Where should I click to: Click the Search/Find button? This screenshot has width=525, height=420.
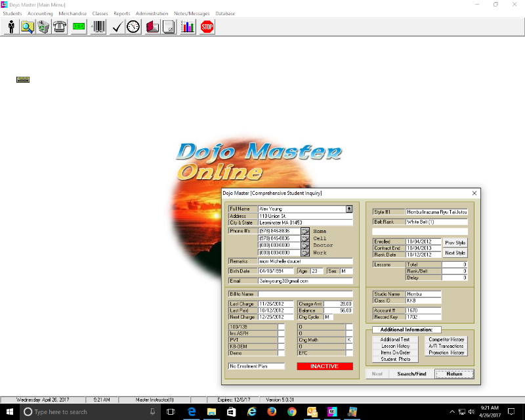(412, 374)
